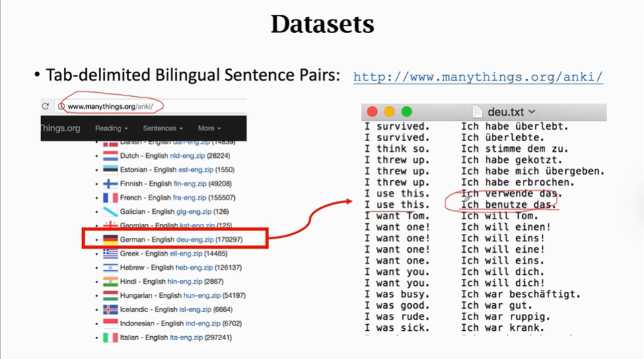Download fin-eng.zip Finnish file
Screen dimensions: 644x359
pyautogui.click(x=190, y=184)
